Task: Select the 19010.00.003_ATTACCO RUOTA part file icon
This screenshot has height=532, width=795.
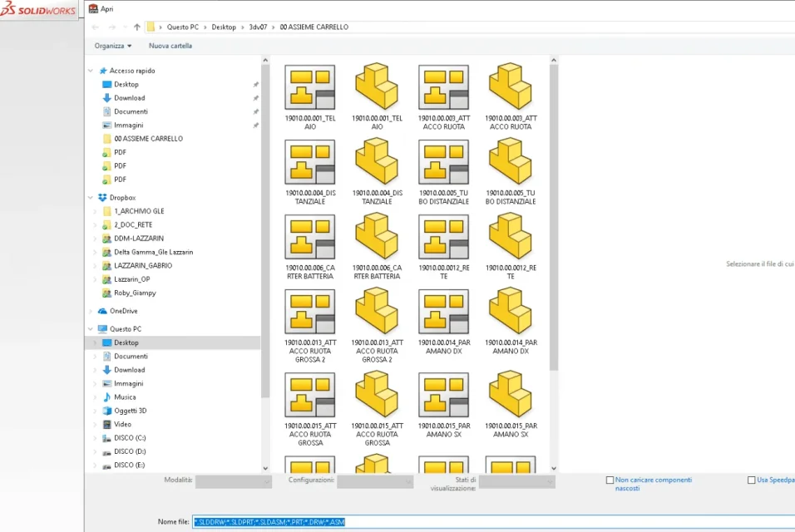Action: (x=510, y=86)
